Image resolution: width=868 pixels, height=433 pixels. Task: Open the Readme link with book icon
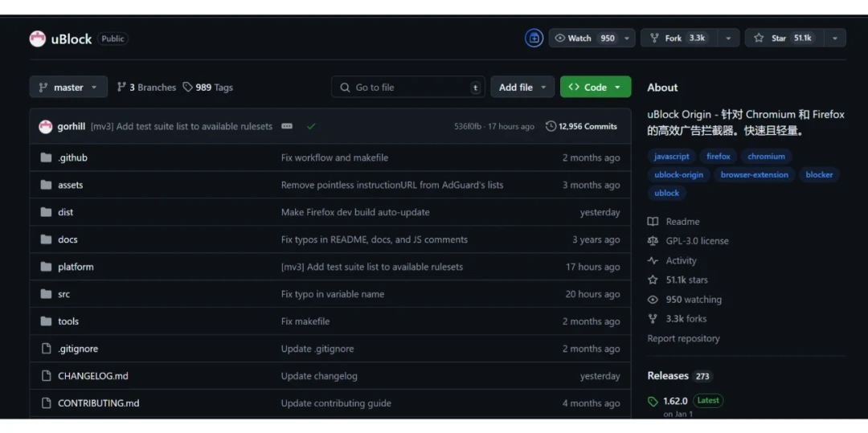(674, 222)
